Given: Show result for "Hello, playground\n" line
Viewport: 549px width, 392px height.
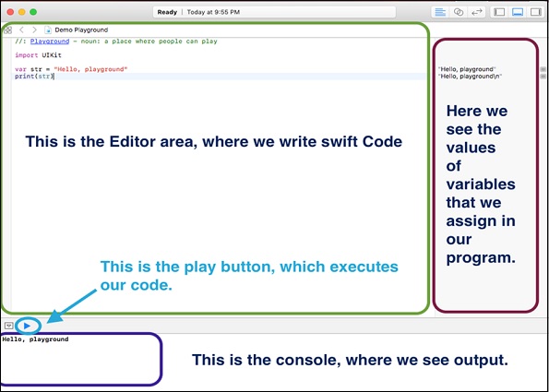Looking at the screenshot, I should coord(543,77).
